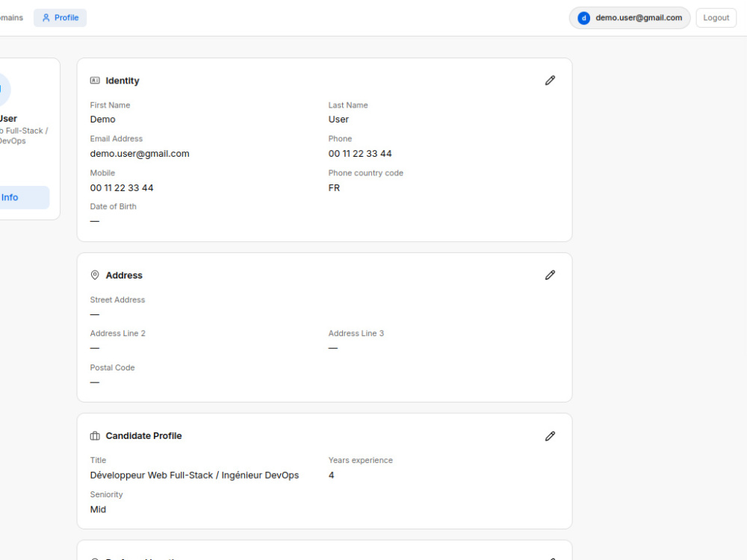Click the Identity card icon

click(95, 81)
